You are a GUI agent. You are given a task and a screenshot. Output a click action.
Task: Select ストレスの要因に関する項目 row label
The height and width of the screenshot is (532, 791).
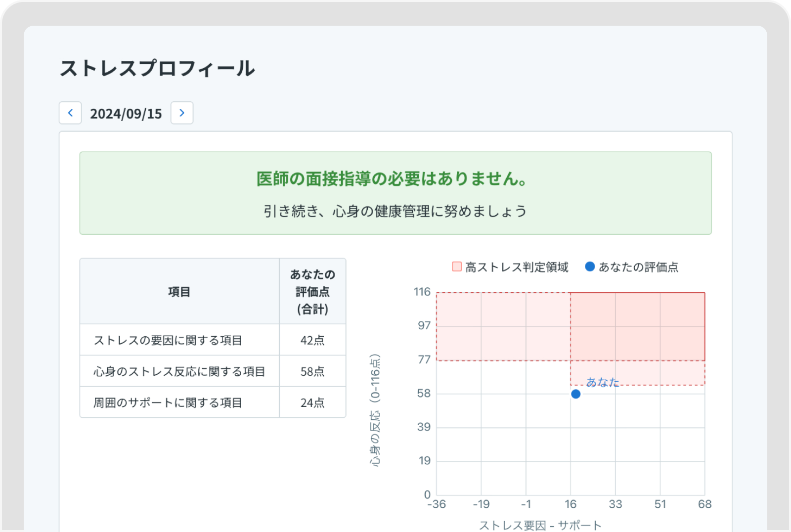coord(168,340)
